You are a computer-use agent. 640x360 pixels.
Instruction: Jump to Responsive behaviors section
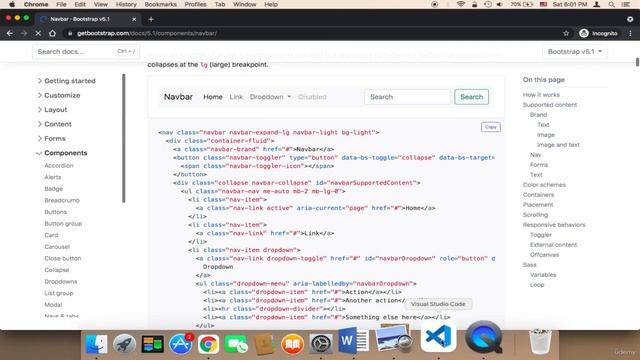coord(554,225)
